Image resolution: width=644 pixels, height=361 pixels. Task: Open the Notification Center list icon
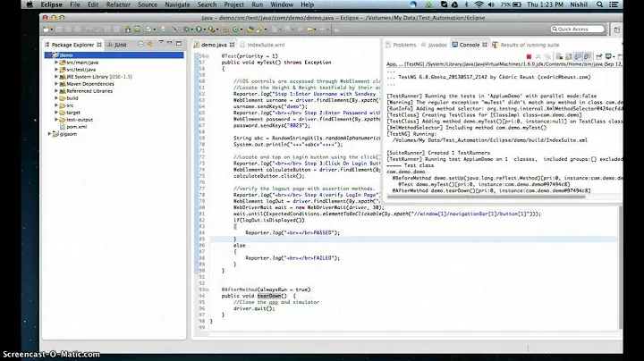click(x=614, y=4)
